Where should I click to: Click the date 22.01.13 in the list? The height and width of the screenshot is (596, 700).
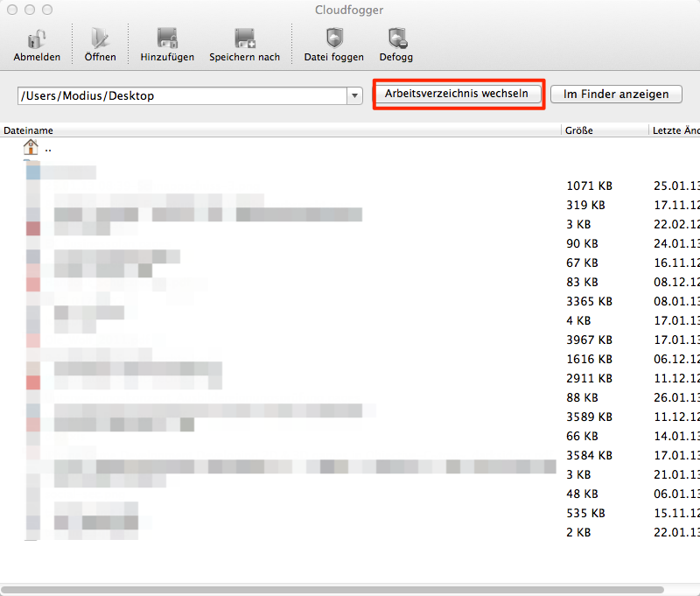(x=676, y=532)
